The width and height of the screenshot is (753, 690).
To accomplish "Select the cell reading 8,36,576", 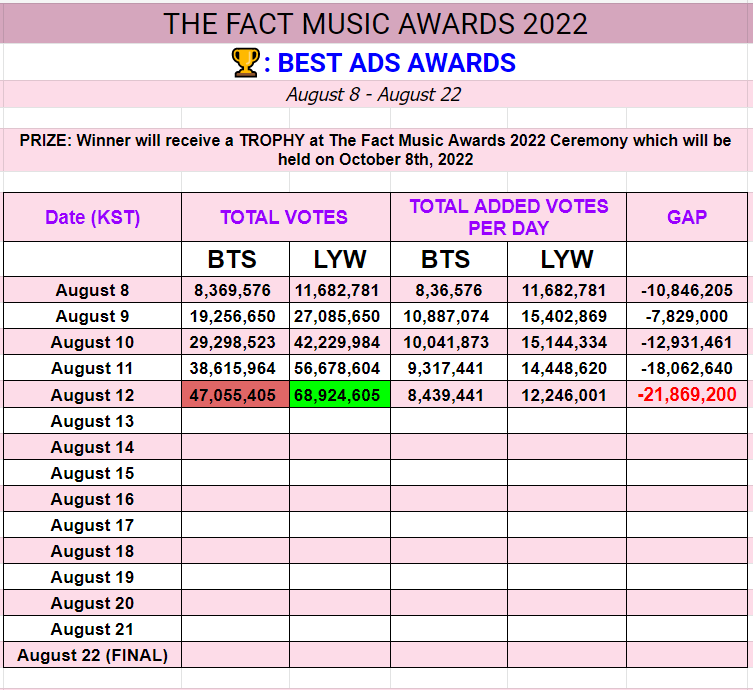I will (x=449, y=290).
